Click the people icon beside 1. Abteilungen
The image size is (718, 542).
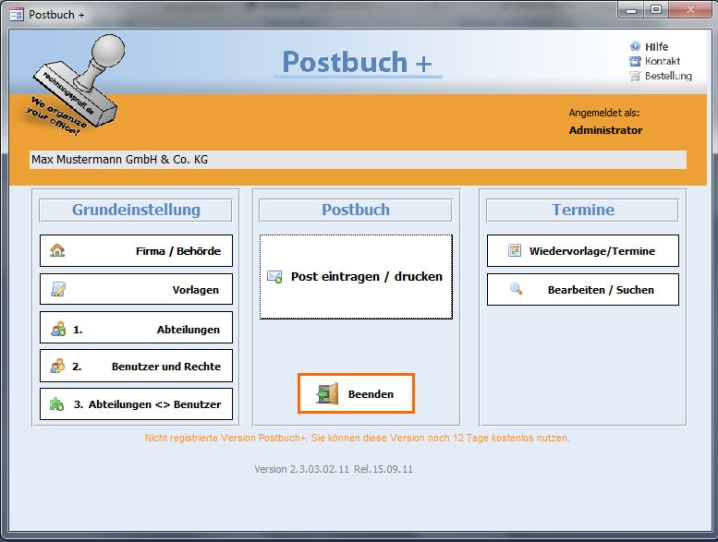(x=58, y=329)
